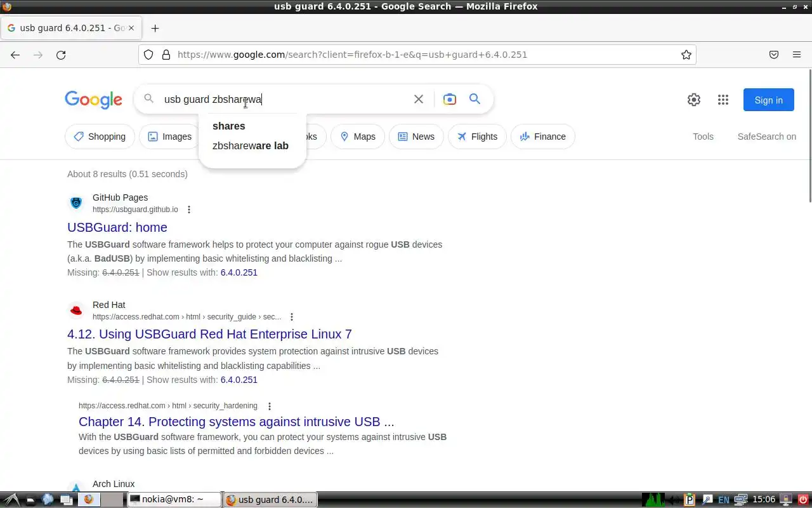
Task: Click the CPU usage monitor graph
Action: [x=652, y=500]
